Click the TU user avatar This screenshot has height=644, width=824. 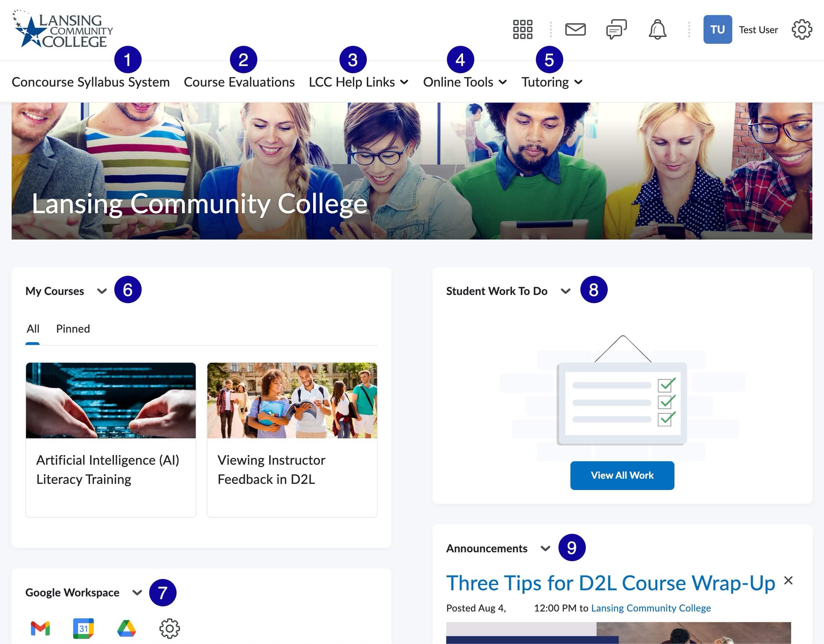click(x=717, y=29)
